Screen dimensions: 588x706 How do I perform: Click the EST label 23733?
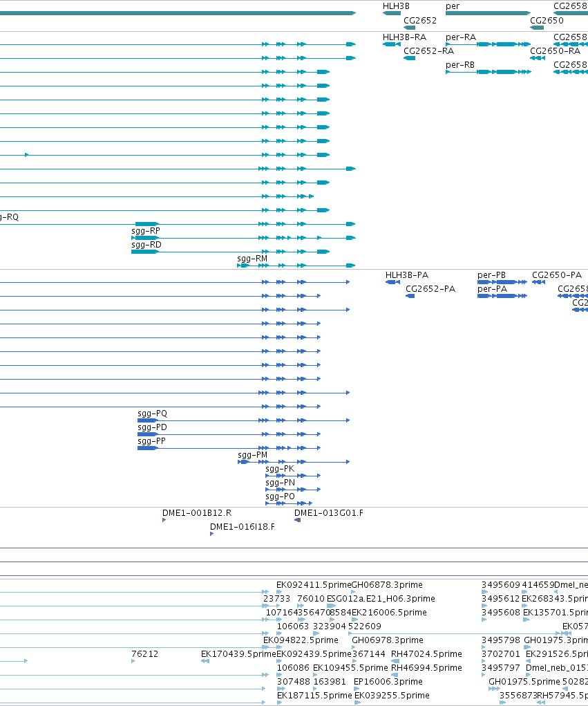click(x=276, y=599)
